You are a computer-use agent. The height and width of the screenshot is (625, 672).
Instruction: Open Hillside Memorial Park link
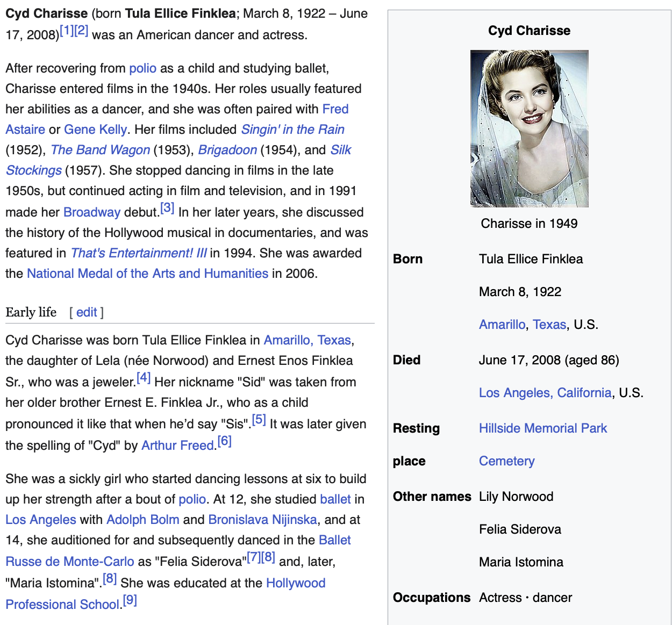(542, 428)
